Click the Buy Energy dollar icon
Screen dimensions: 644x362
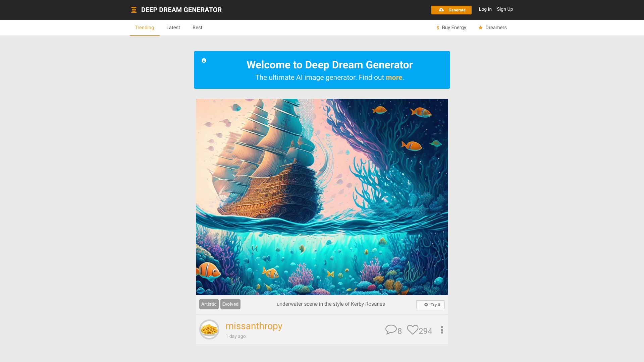437,27
